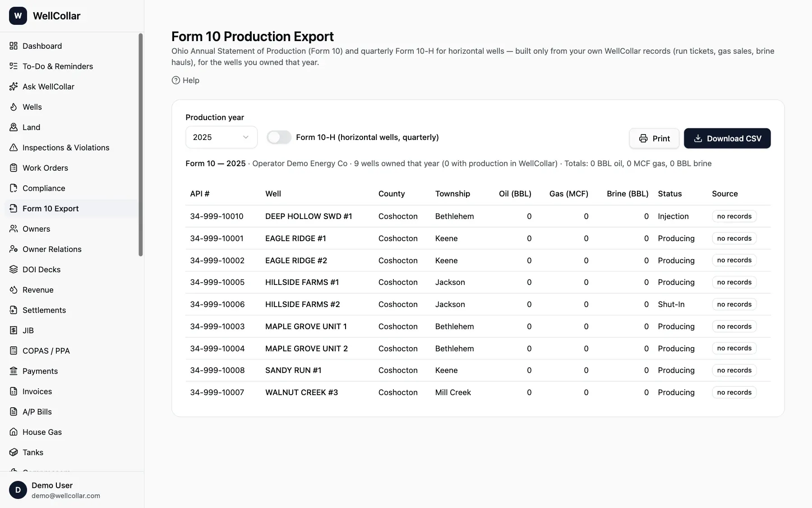The width and height of the screenshot is (812, 508).
Task: Toggle the Form 10-H quarterly switch
Action: coord(279,137)
